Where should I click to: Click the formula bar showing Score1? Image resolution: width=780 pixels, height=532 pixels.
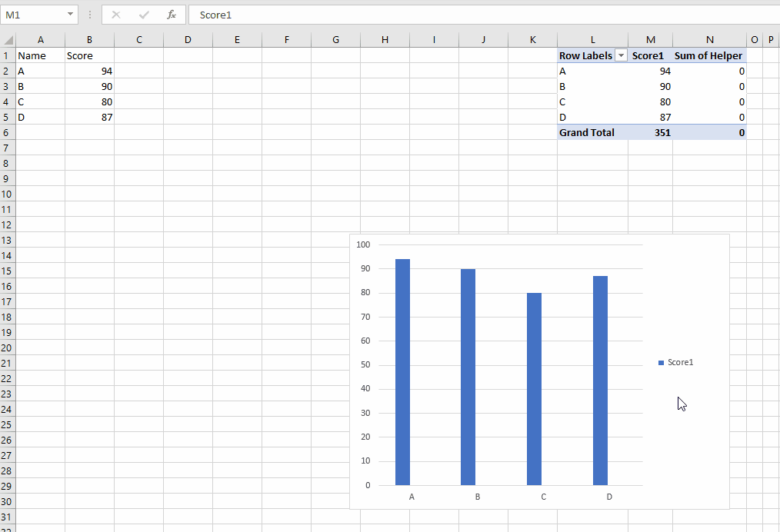click(x=308, y=15)
